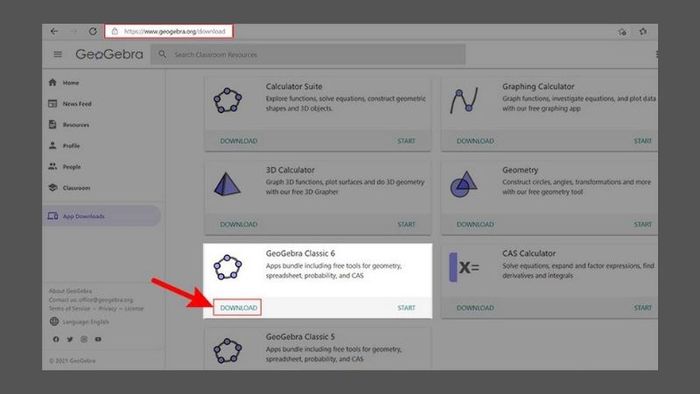Open Classroom in the sidebar

pos(76,188)
